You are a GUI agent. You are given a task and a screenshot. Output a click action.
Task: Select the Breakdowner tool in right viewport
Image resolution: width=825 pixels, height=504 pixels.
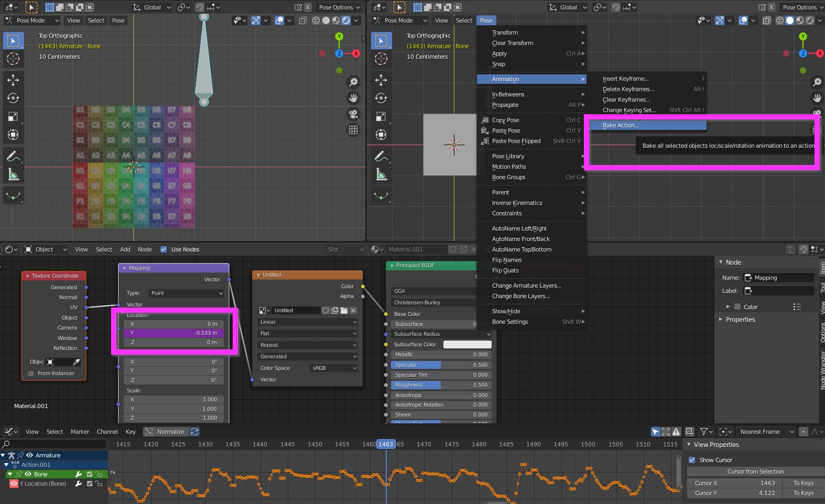[381, 196]
